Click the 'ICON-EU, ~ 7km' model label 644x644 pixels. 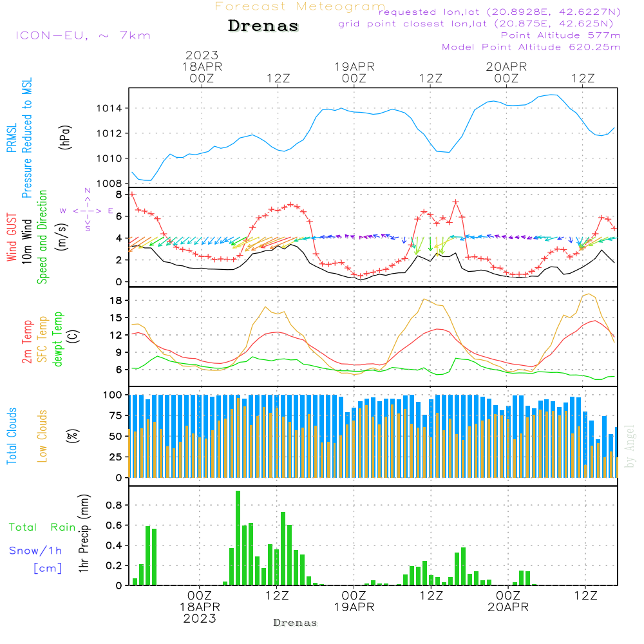83,35
